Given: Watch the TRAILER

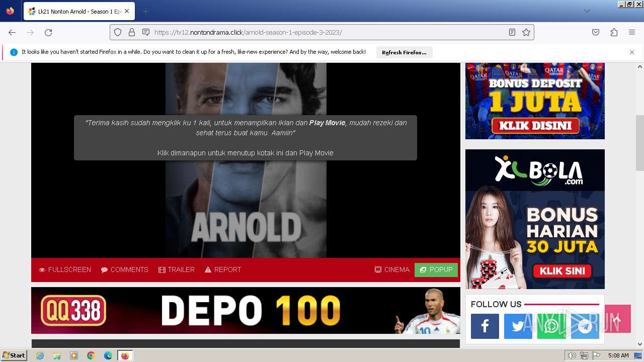Looking at the screenshot, I should pyautogui.click(x=177, y=269).
